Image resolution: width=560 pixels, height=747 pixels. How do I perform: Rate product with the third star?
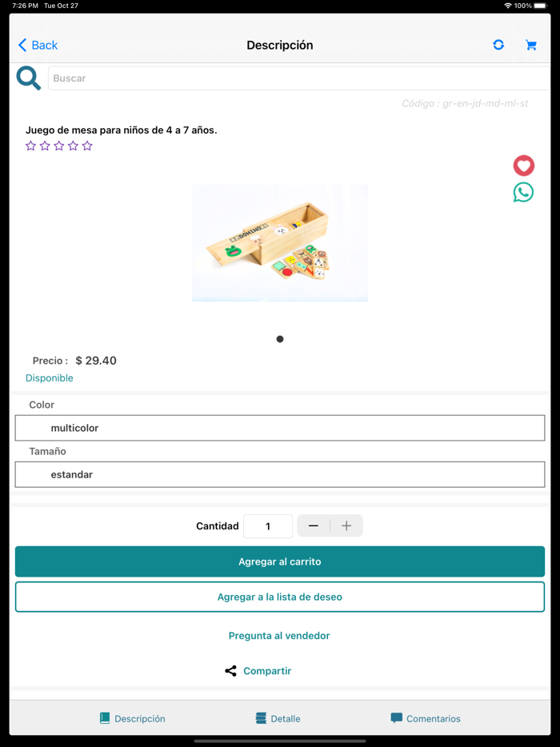(59, 146)
